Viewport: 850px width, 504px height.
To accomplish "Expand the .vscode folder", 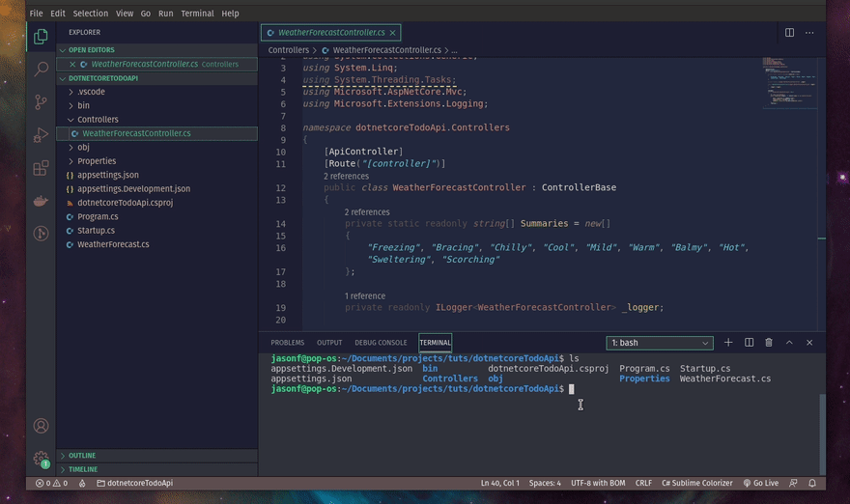I will [x=157, y=92].
